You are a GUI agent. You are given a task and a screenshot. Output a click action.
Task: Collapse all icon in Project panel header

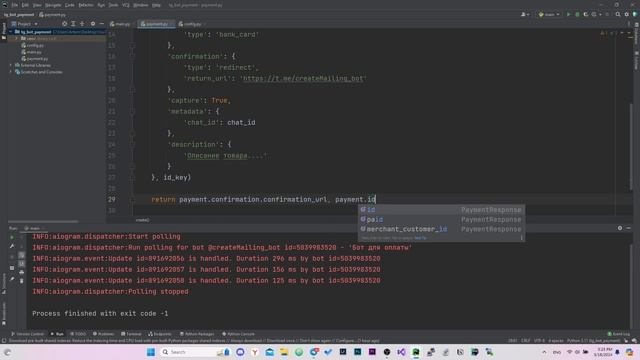[82, 24]
